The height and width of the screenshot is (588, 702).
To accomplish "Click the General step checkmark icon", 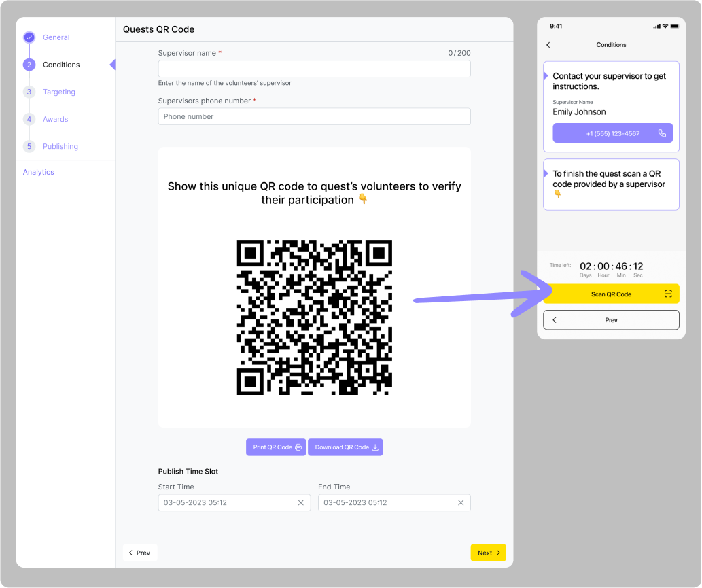I will [x=29, y=37].
